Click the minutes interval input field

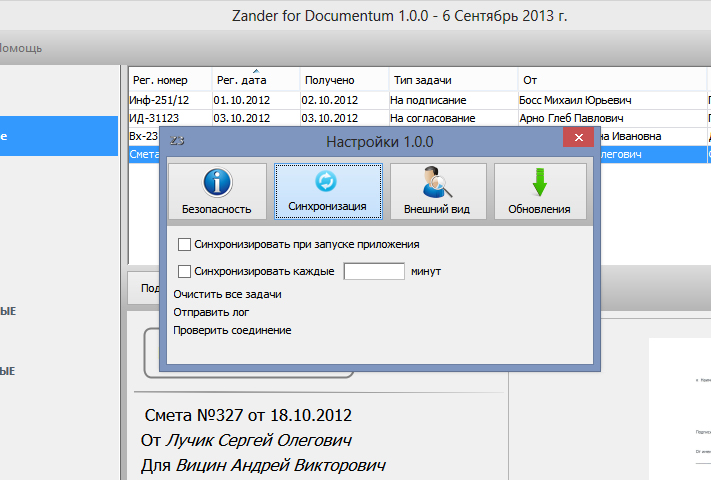[373, 270]
